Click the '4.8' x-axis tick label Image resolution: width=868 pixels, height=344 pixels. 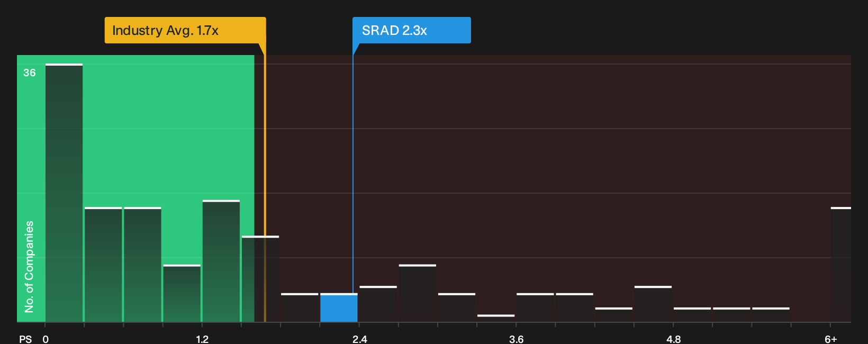coord(674,339)
